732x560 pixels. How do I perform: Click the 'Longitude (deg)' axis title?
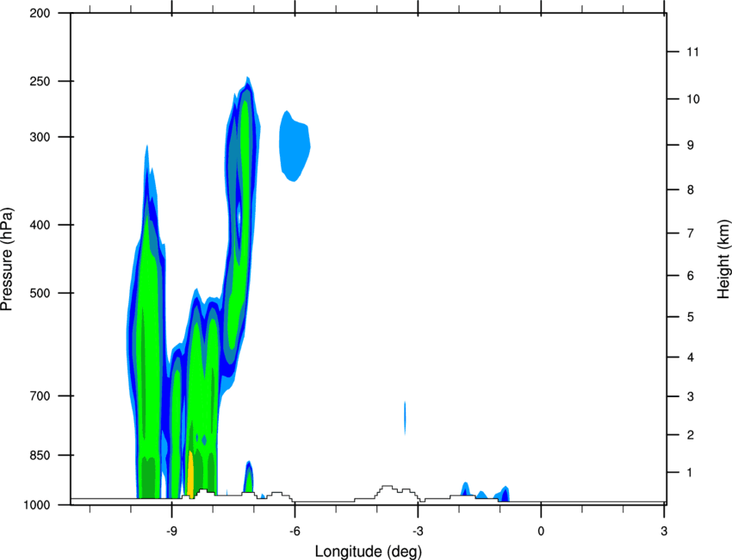click(369, 551)
